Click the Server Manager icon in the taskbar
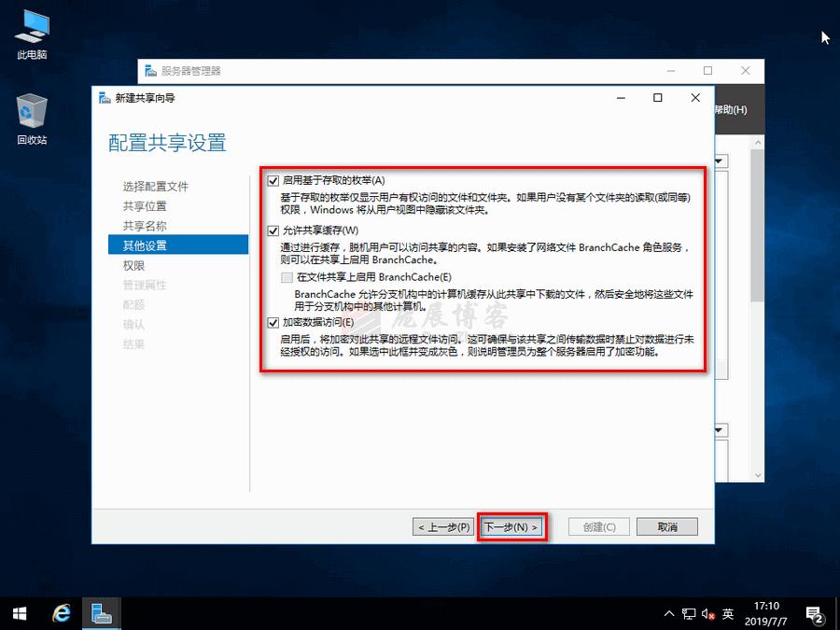Image resolution: width=840 pixels, height=630 pixels. 101,613
